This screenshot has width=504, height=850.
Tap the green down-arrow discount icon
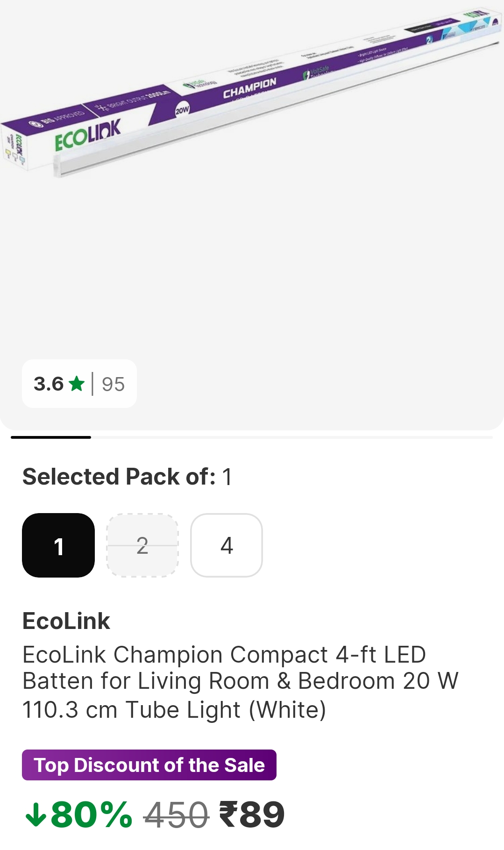(35, 815)
